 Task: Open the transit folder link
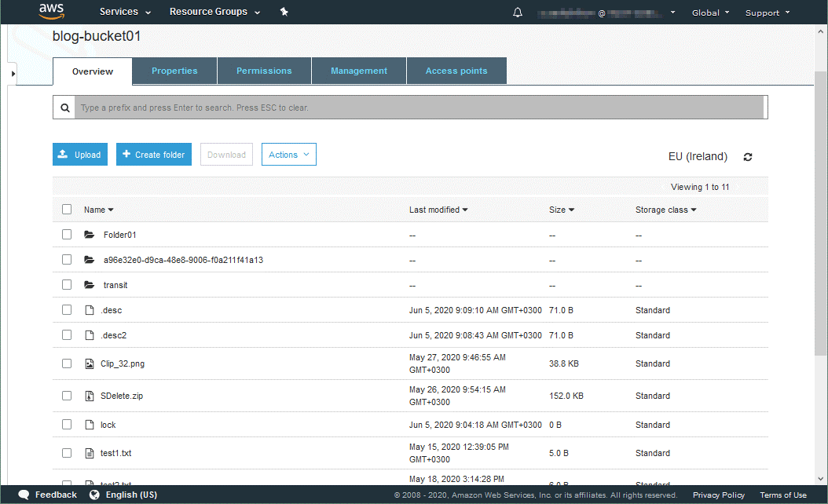(115, 285)
